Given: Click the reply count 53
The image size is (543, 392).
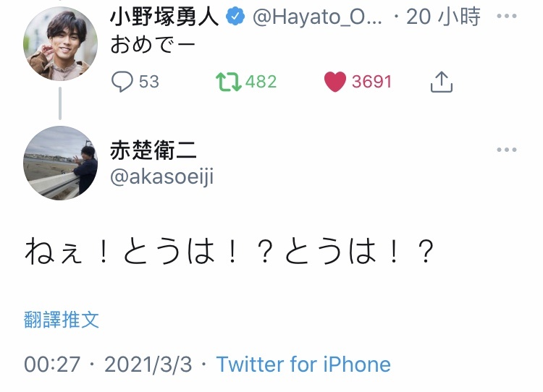Looking at the screenshot, I should coord(149,82).
